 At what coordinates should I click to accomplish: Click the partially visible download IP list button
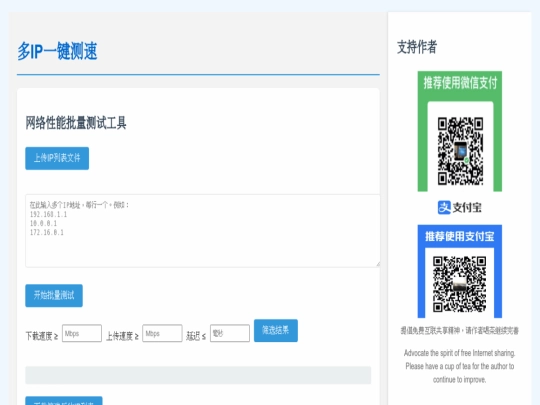[64, 401]
